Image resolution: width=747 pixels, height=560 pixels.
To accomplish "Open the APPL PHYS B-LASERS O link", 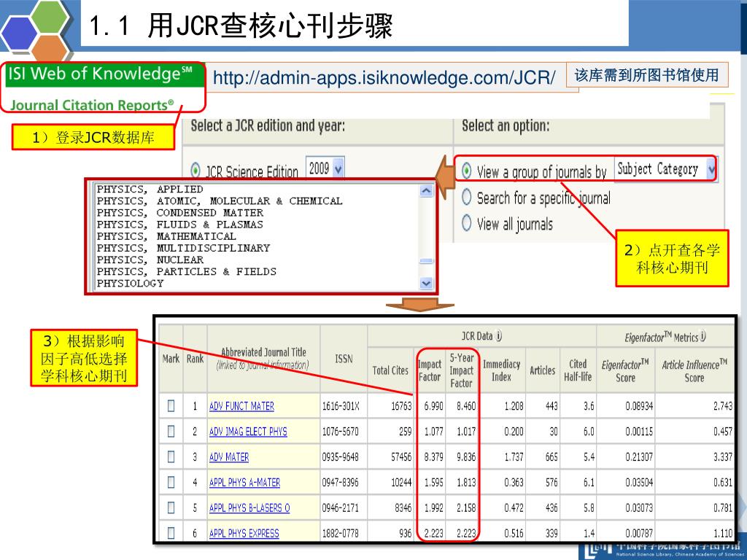I will tap(249, 508).
